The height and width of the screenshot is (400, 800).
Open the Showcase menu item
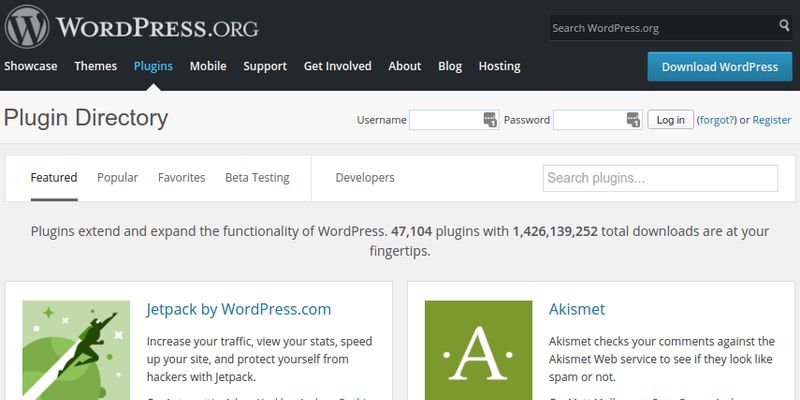pos(31,66)
